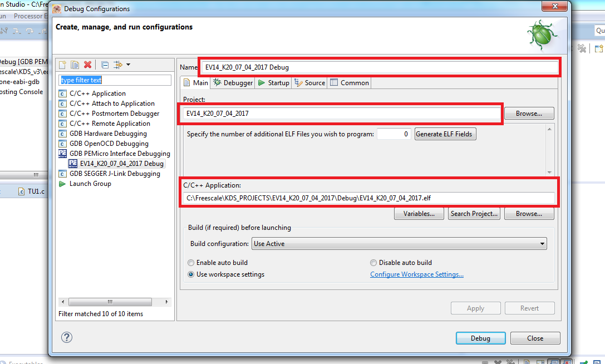Enable the auto build radio button
The width and height of the screenshot is (605, 364).
(191, 263)
